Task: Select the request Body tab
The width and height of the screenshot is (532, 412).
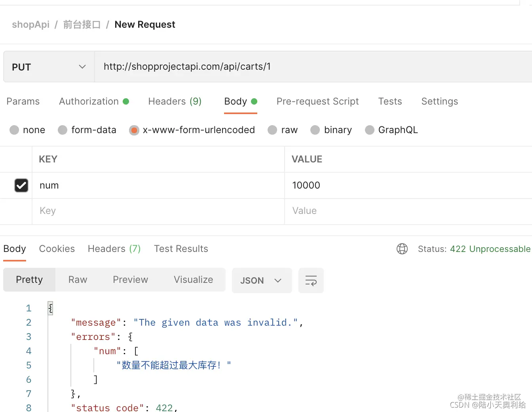Action: click(x=241, y=101)
